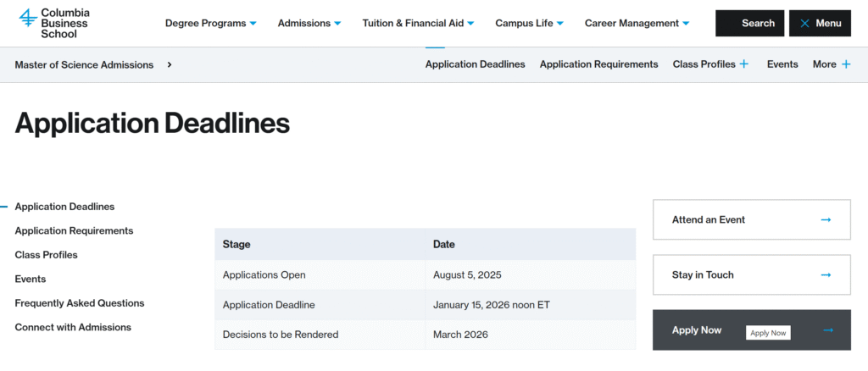The image size is (868, 371).
Task: Select the Application Requirements tab in subnav
Action: (598, 64)
